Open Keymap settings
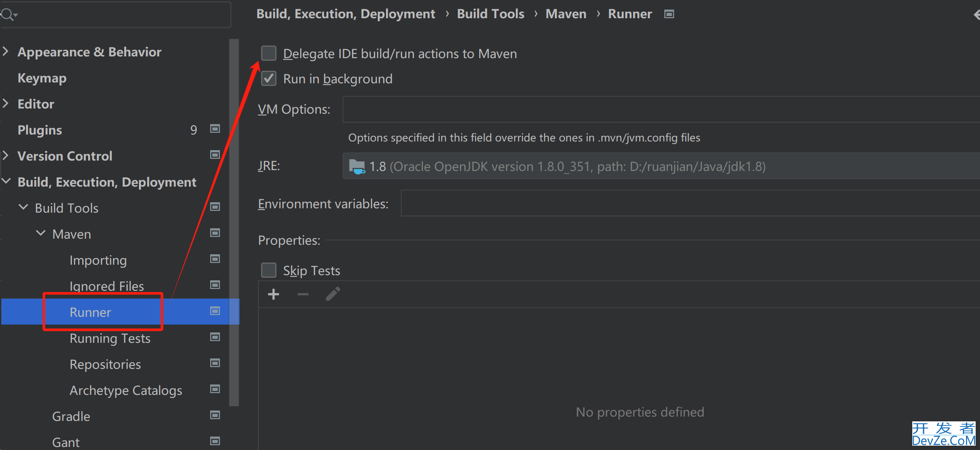Screen dimensions: 980x450 tap(42, 78)
